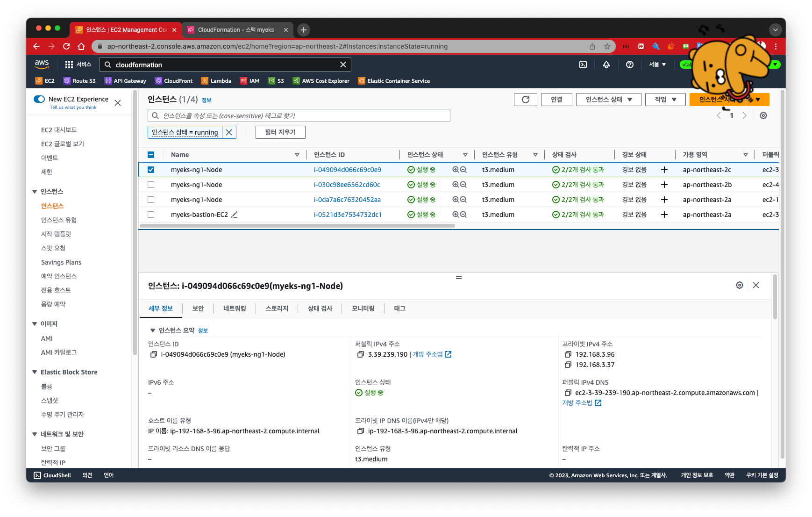The image size is (812, 517).
Task: Open EC2 shortcut in favorites bar
Action: (x=45, y=81)
